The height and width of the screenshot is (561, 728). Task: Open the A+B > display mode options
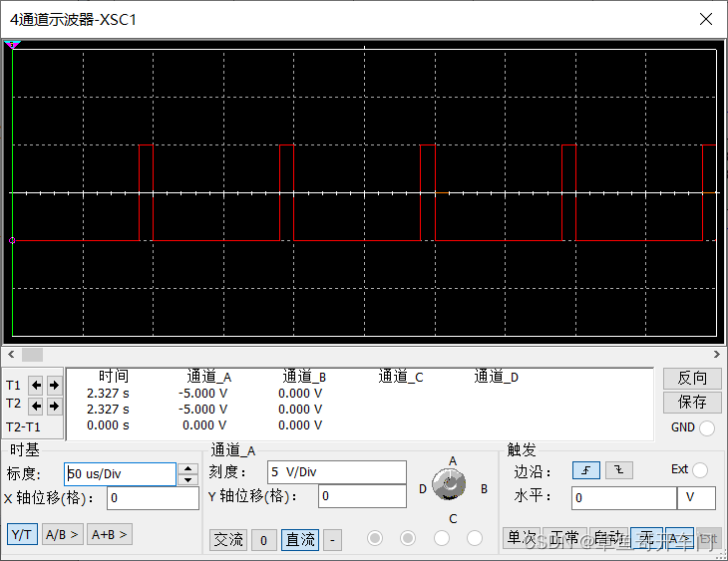click(109, 534)
